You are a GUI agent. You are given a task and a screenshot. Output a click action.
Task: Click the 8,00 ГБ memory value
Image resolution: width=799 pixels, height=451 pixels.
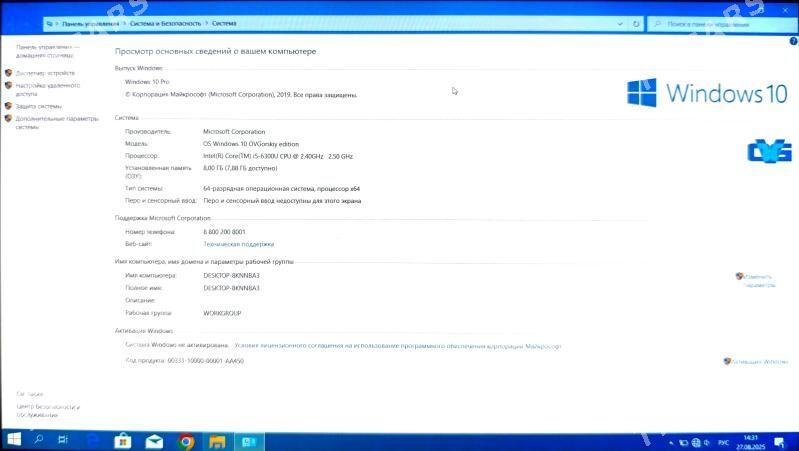click(240, 168)
